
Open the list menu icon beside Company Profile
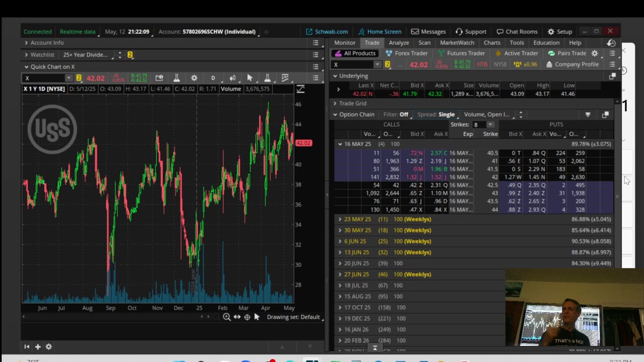click(x=612, y=64)
